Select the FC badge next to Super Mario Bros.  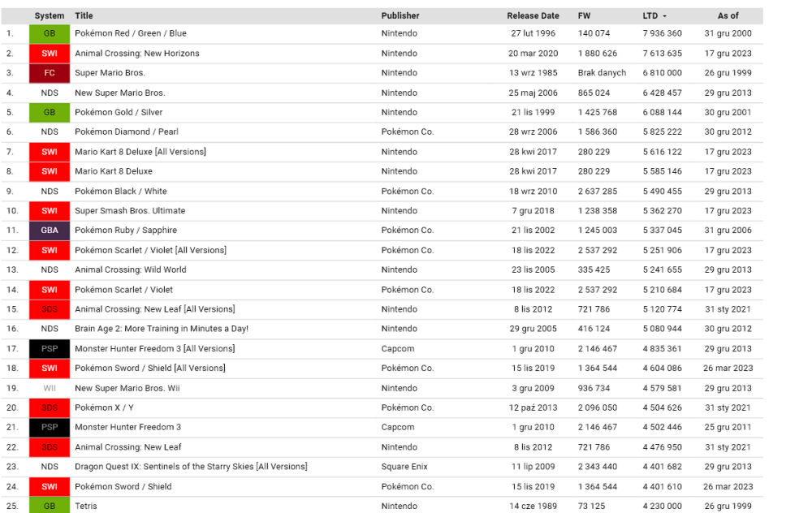click(x=50, y=73)
